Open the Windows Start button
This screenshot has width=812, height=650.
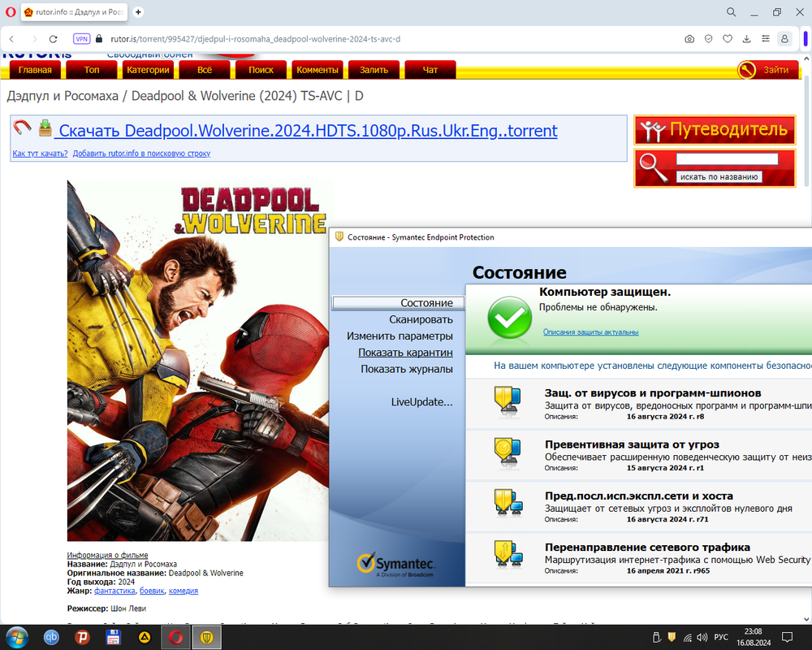(x=16, y=637)
